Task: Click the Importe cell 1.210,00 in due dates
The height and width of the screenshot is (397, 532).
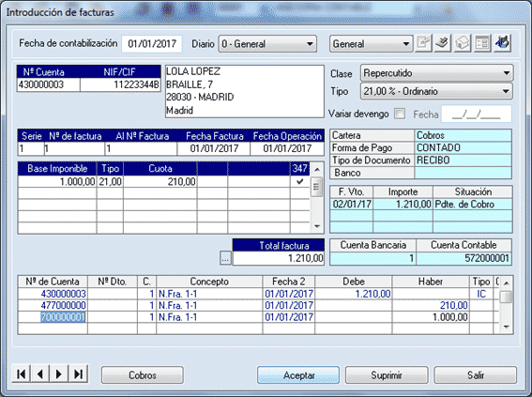Action: pyautogui.click(x=403, y=205)
